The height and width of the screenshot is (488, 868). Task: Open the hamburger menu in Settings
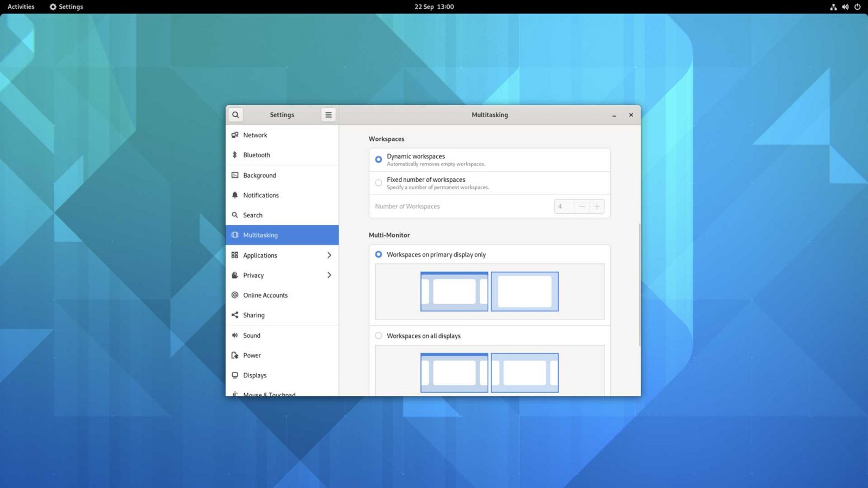click(328, 114)
